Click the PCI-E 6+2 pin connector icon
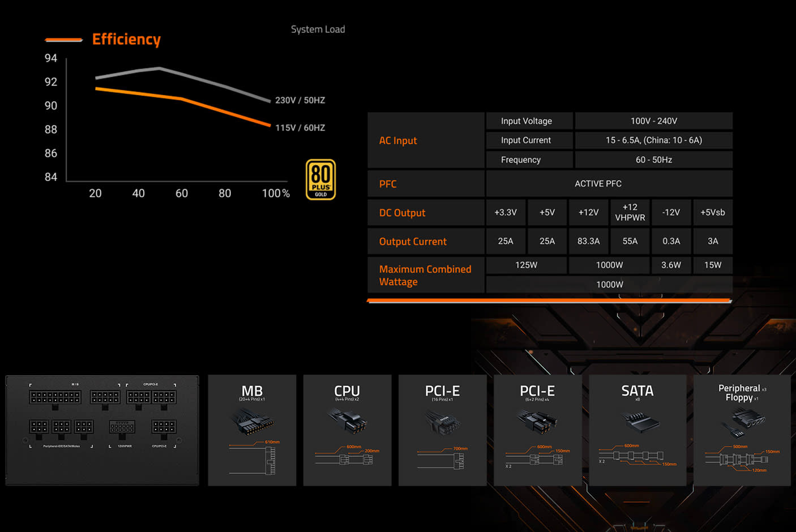796x532 pixels. 537,422
